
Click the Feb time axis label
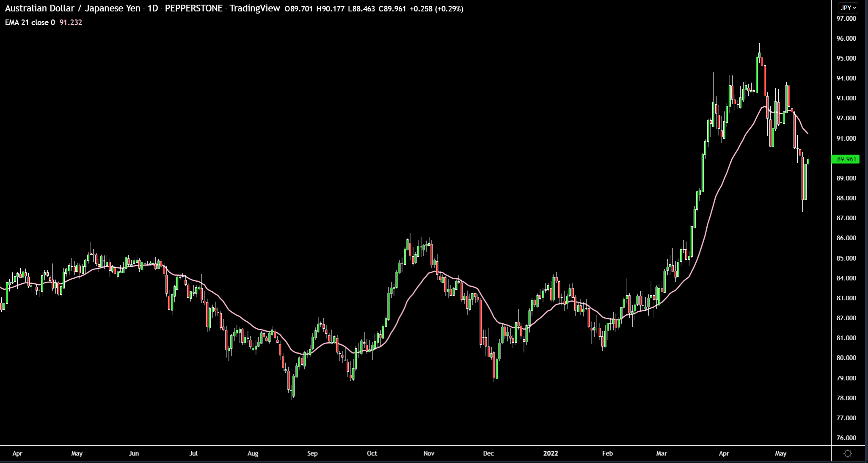tap(607, 454)
